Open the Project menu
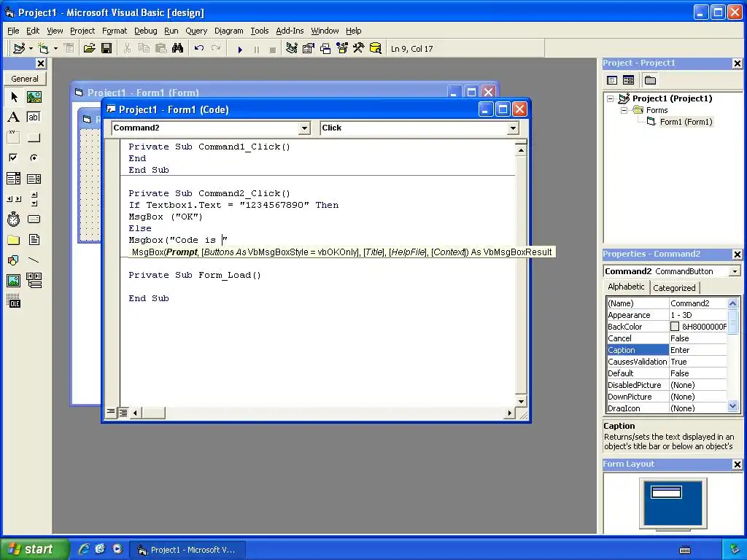The height and width of the screenshot is (560, 747). click(82, 31)
